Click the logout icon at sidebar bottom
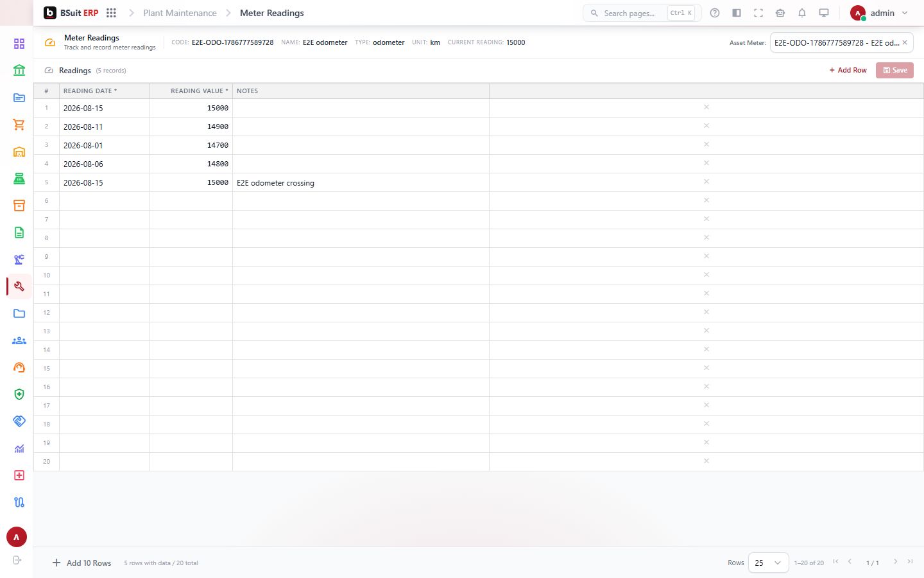This screenshot has height=578, width=924. (17, 560)
